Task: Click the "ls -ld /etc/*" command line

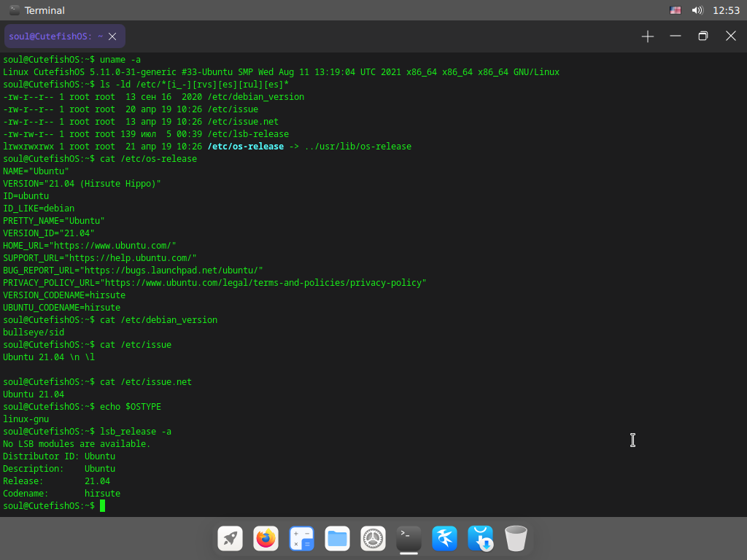Action: coord(146,85)
